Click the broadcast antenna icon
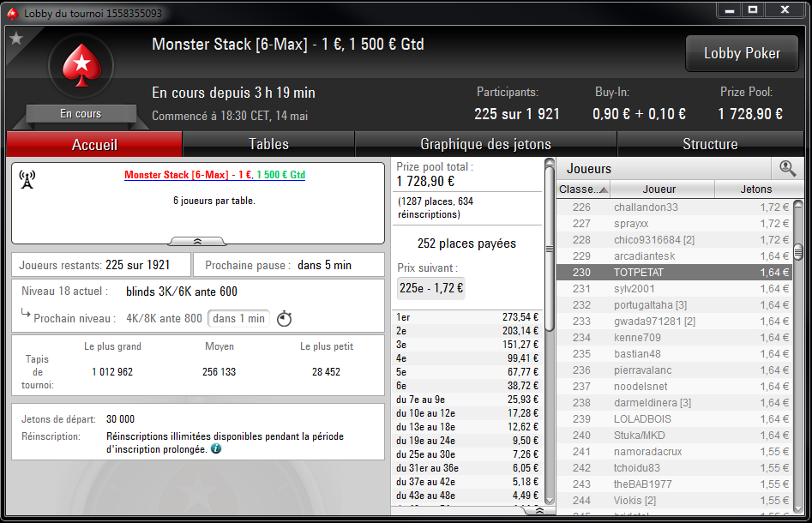 27,180
